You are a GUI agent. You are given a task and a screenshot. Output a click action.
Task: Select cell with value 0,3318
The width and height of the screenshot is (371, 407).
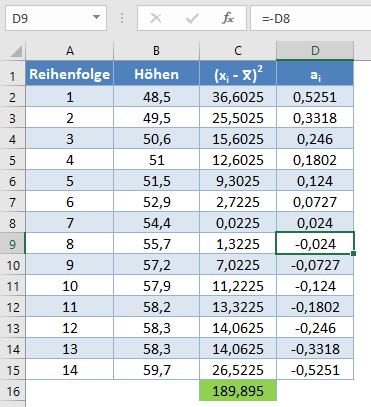tap(315, 118)
